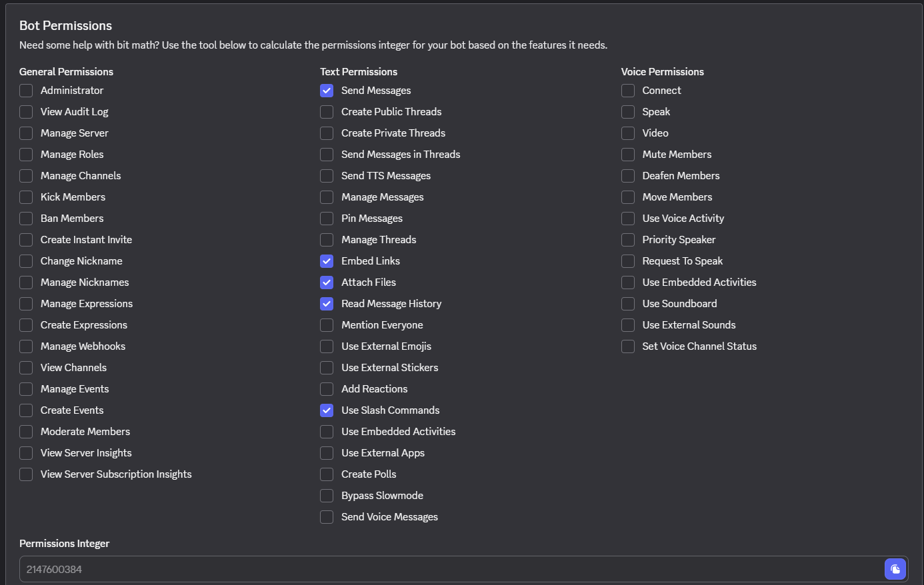Check the Connect voice permission
The height and width of the screenshot is (585, 924).
coord(628,91)
